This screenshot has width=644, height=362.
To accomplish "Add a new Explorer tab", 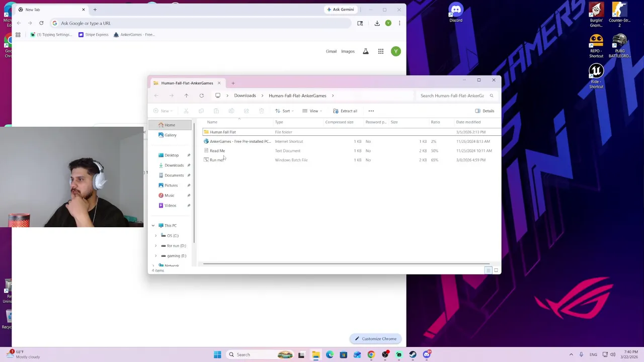I will click(x=233, y=83).
